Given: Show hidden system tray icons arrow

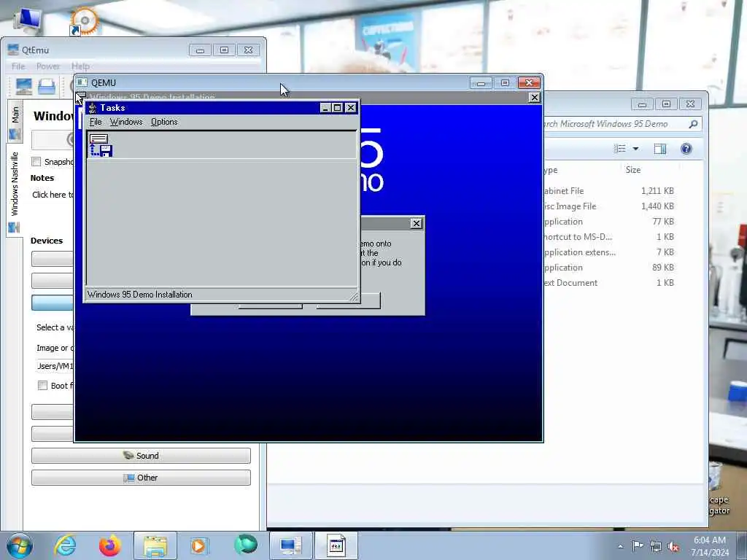Looking at the screenshot, I should point(620,547).
